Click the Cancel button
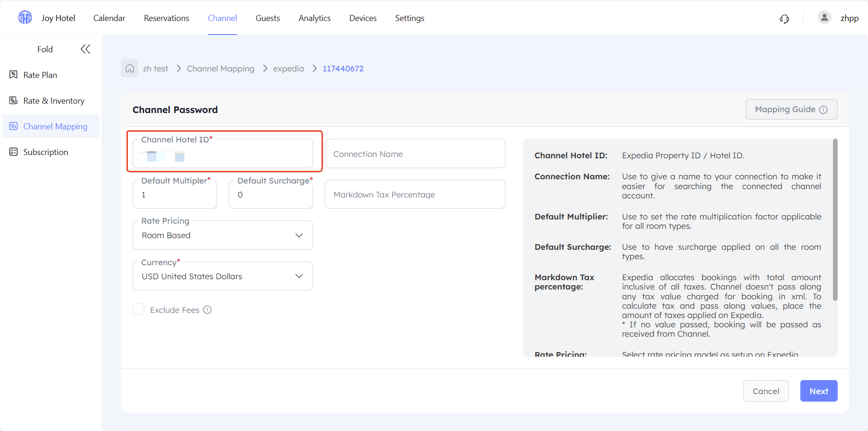The image size is (868, 431). [x=766, y=391]
